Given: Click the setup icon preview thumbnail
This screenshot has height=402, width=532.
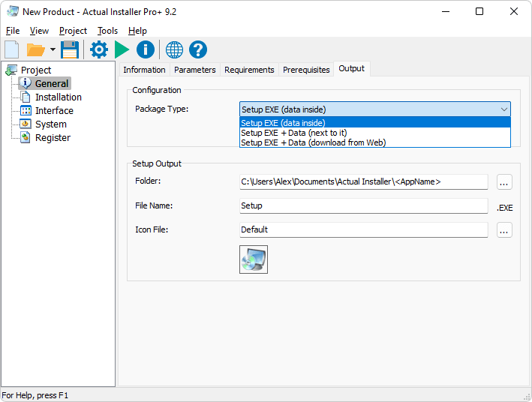Looking at the screenshot, I should (254, 259).
